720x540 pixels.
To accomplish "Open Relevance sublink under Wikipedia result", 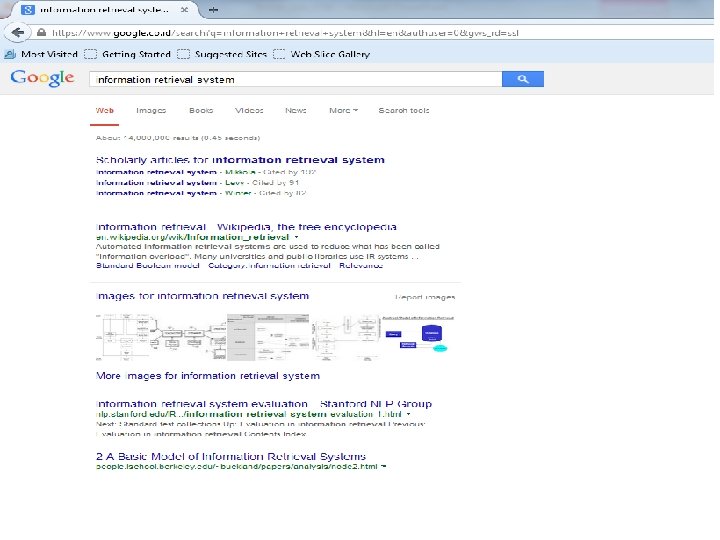I will (x=361, y=265).
